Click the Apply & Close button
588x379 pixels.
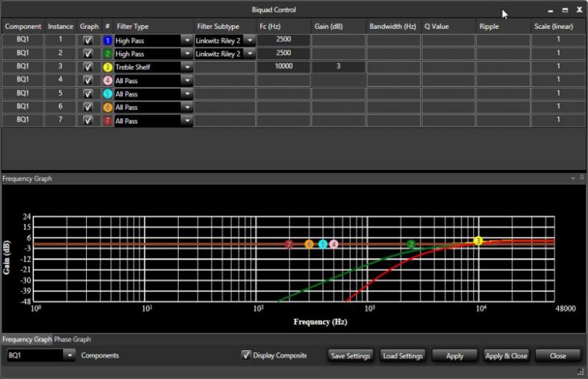pos(506,356)
